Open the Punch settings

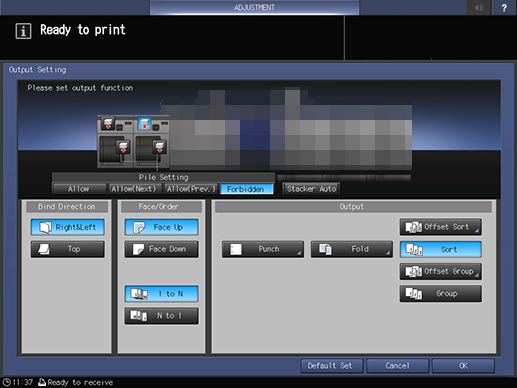[x=263, y=249]
